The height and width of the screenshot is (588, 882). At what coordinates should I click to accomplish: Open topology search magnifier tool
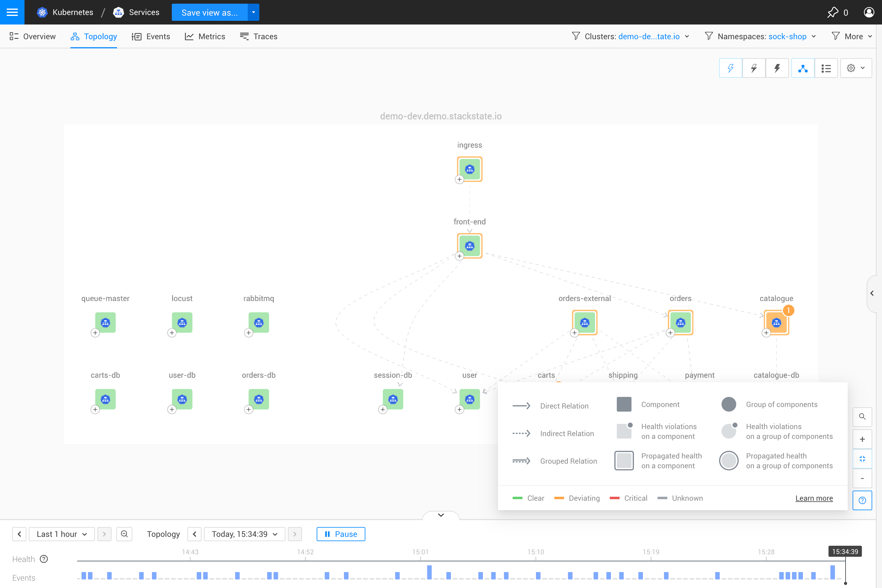[x=862, y=417]
